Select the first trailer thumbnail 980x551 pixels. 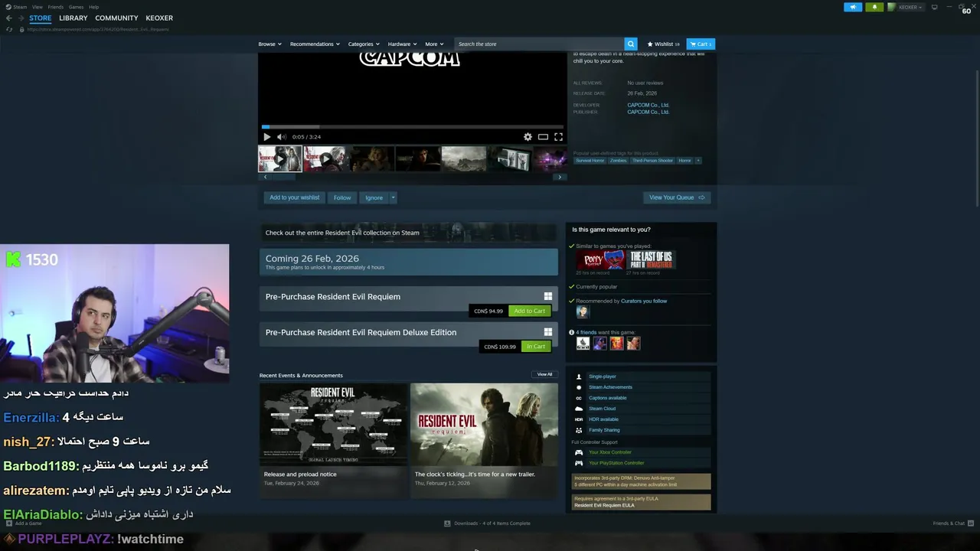[x=280, y=158]
